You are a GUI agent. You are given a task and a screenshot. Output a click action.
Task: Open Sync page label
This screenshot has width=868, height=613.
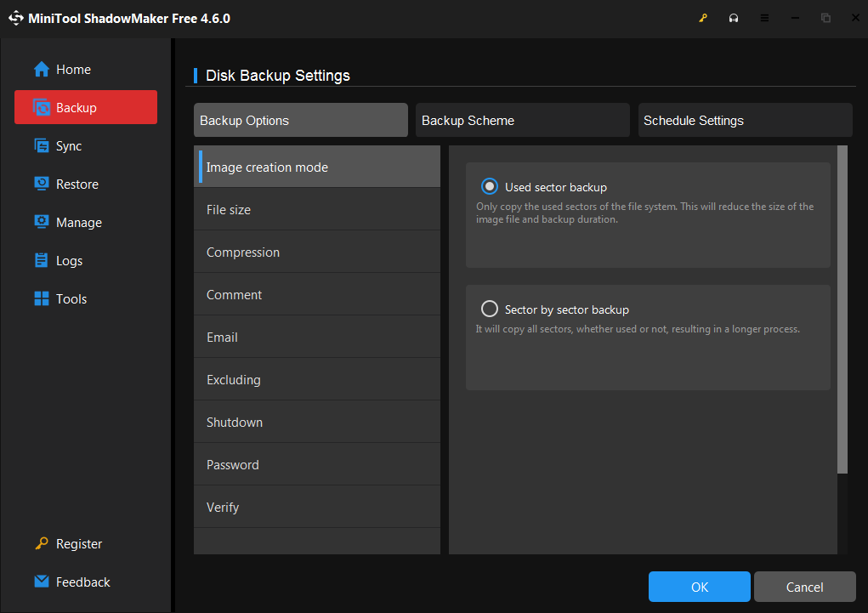(69, 146)
